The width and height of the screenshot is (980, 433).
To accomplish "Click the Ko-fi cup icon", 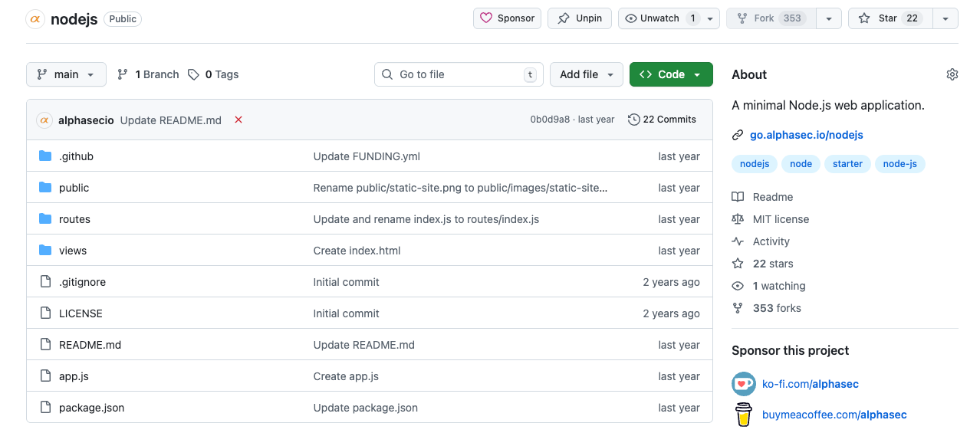I will [x=744, y=384].
